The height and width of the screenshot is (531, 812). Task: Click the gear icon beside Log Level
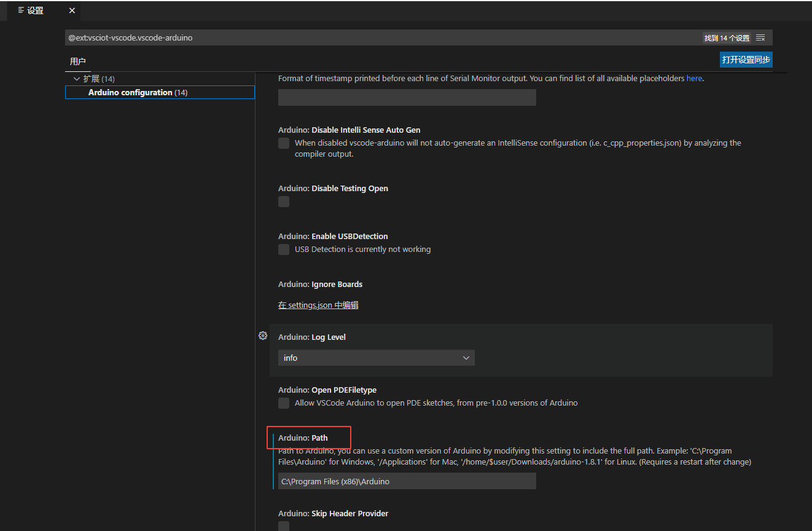coord(263,336)
